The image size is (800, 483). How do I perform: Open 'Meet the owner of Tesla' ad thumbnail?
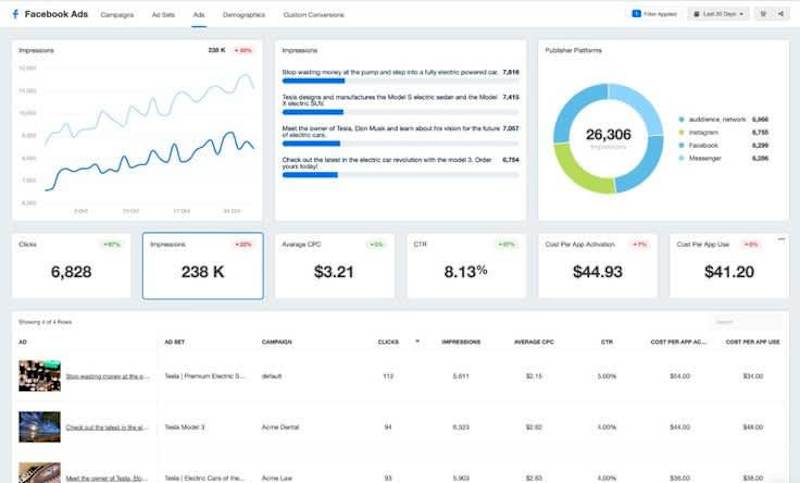pos(40,473)
